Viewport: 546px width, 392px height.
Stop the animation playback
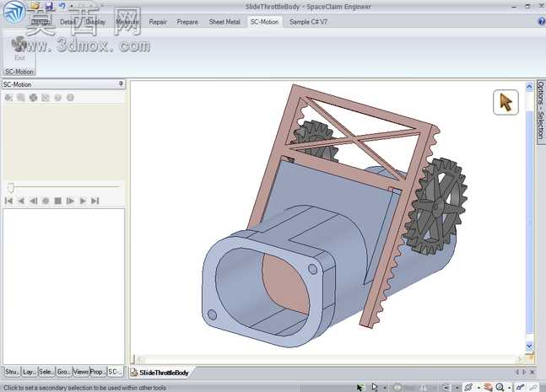(x=58, y=201)
